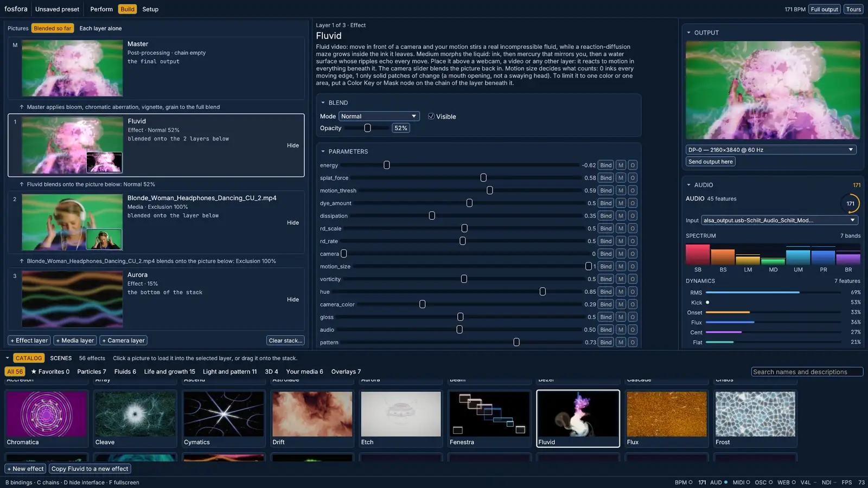Switch pictures to Each layer alone

click(100, 29)
